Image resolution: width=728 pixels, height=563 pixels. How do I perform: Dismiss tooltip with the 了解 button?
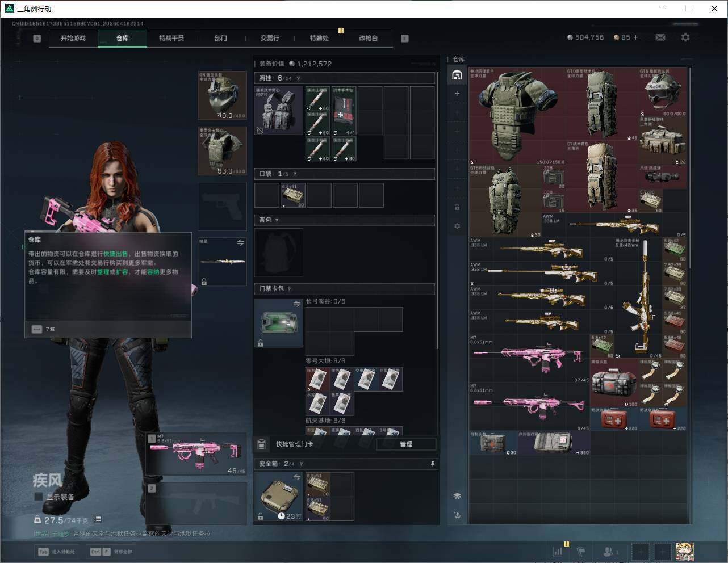click(x=44, y=329)
